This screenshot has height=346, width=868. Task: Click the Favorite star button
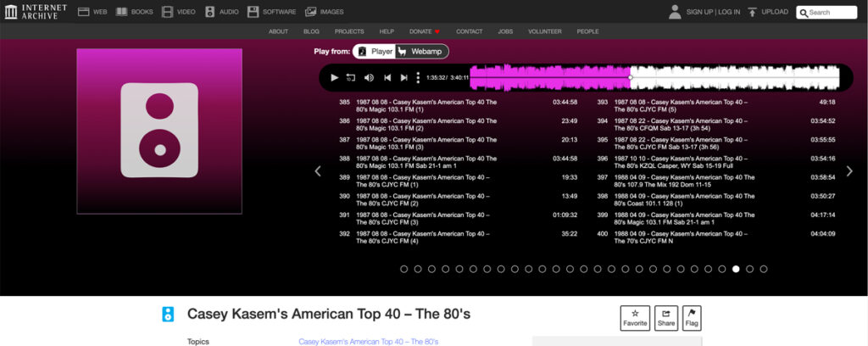635,317
